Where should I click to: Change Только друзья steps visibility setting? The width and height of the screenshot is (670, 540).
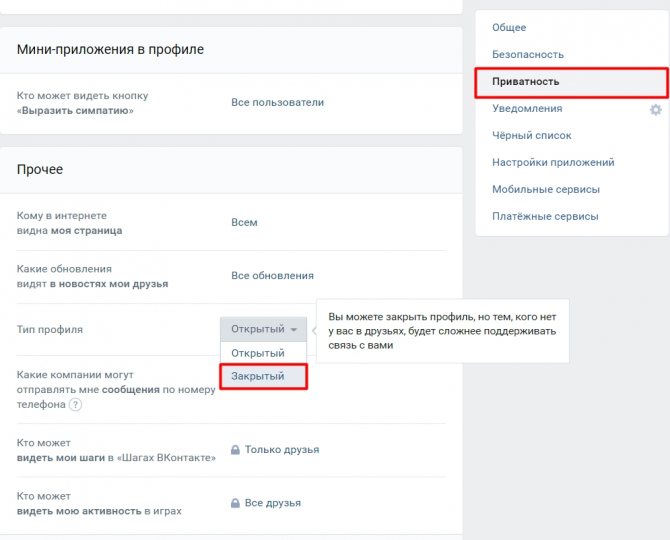coord(282,449)
